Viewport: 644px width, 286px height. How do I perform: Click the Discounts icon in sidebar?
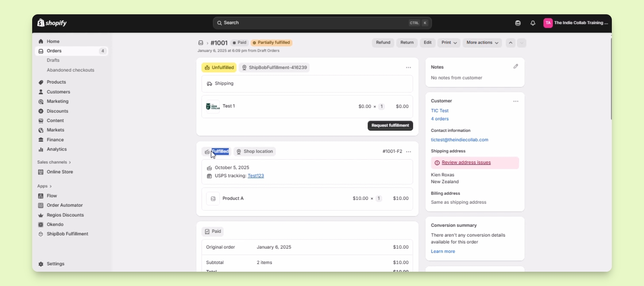click(41, 111)
